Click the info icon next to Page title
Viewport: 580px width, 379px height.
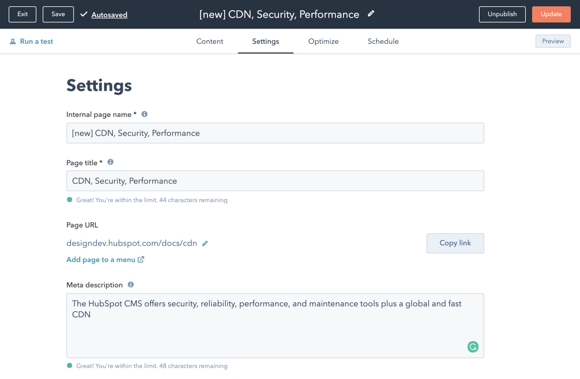point(110,162)
